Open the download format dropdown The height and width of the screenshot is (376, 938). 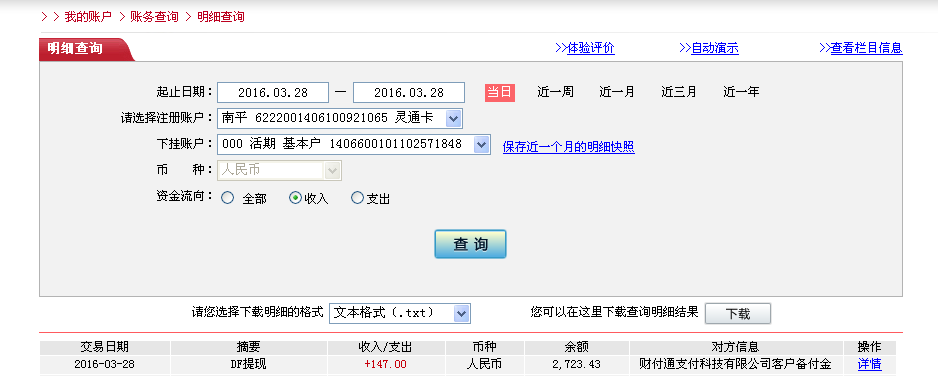(461, 313)
